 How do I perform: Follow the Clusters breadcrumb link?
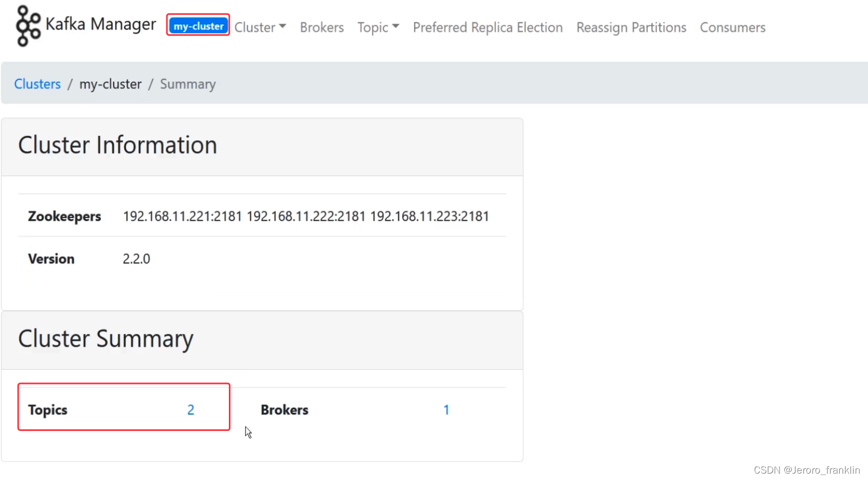(x=37, y=84)
